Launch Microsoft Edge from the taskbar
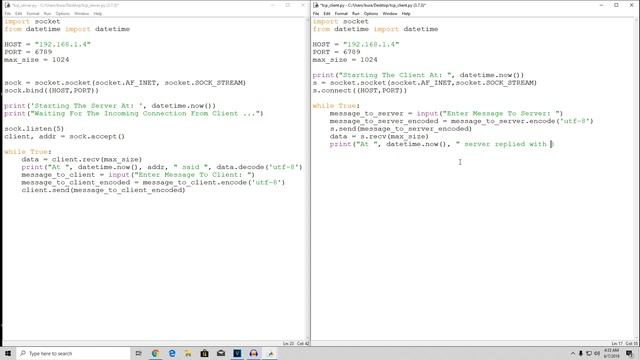640x360 pixels. tap(172, 353)
